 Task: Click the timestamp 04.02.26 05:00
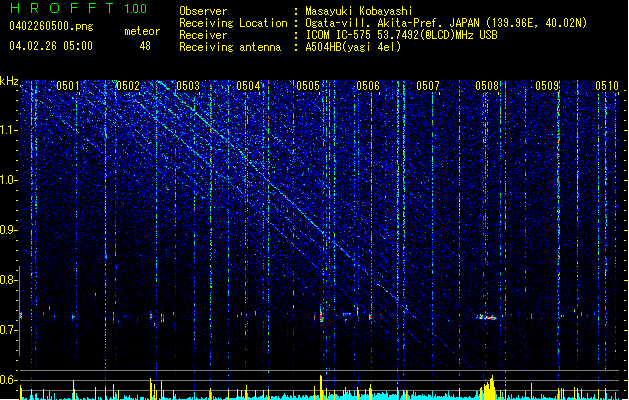coord(51,46)
